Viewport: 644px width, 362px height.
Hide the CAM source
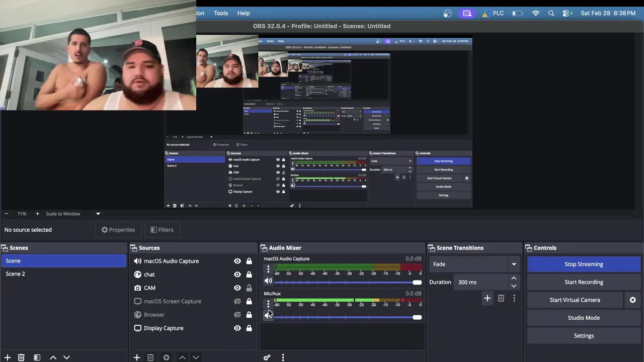tap(237, 288)
